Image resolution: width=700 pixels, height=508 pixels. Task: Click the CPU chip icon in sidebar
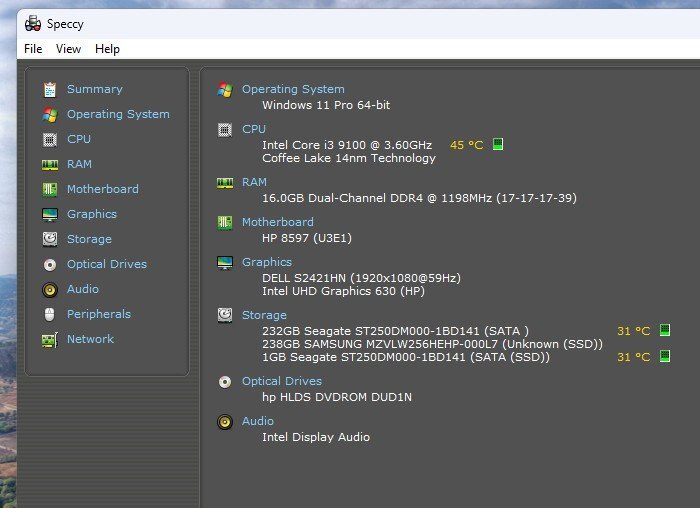50,140
